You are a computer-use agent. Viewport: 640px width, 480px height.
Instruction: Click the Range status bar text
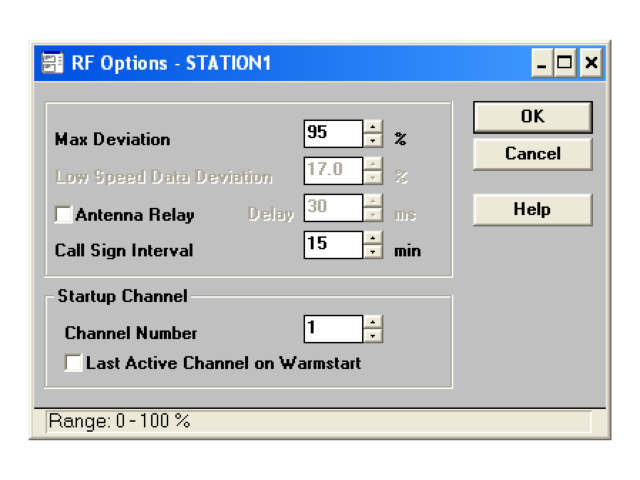118,421
